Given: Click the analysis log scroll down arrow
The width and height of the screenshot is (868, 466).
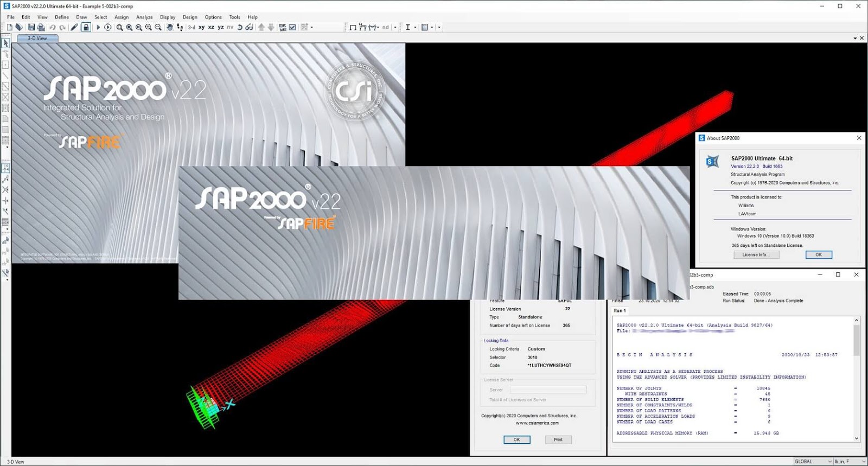Looking at the screenshot, I should coord(857,438).
